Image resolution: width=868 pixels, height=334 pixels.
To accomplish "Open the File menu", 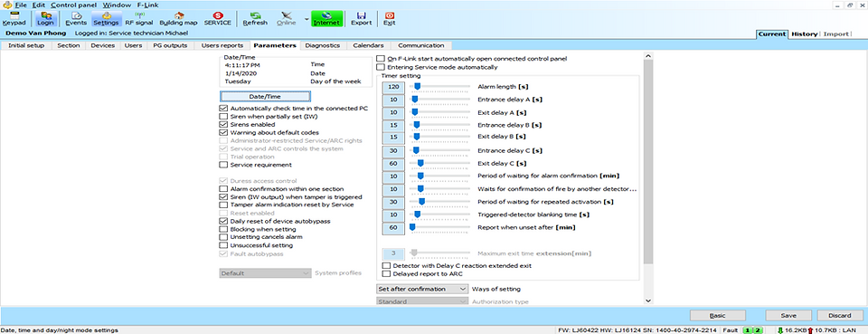I will tap(21, 5).
